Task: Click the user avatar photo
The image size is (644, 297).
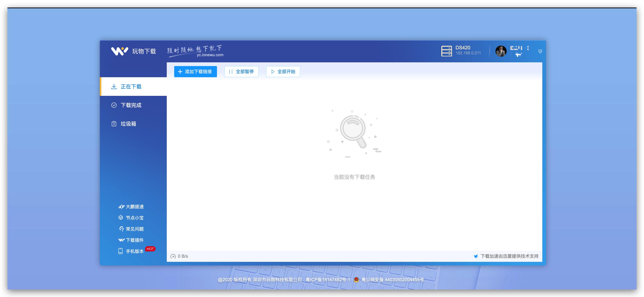Action: point(501,51)
